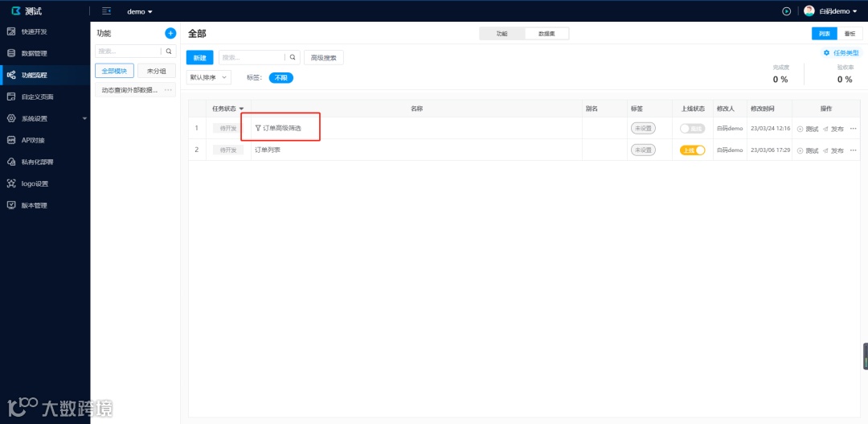
Task: Click 未设置 tag in 订单高级筛选 row
Action: (643, 128)
